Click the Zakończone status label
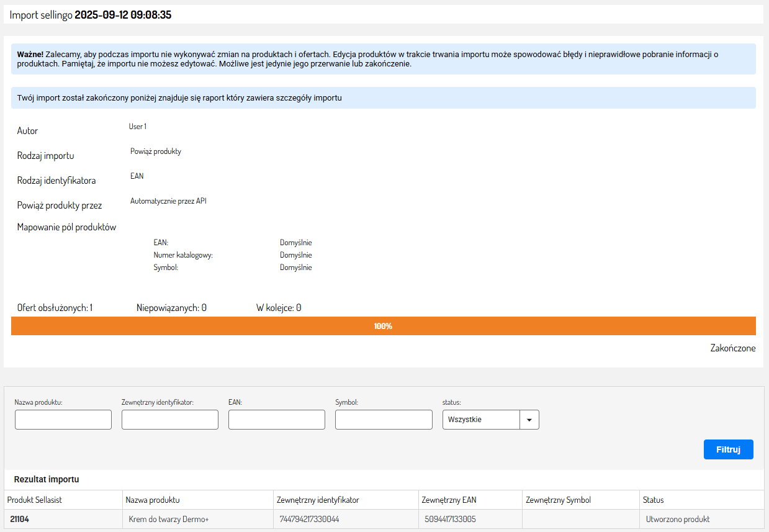This screenshot has height=532, width=769. [x=732, y=348]
